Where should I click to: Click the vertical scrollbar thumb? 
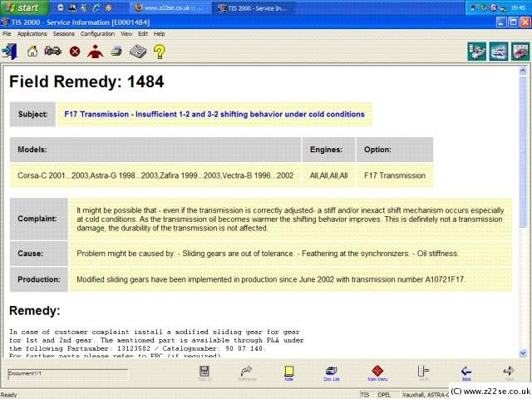coord(523,152)
